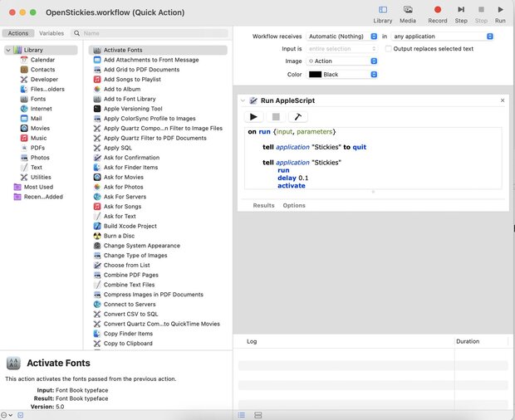Image resolution: width=515 pixels, height=420 pixels.
Task: Select the Contacts category
Action: 42,70
